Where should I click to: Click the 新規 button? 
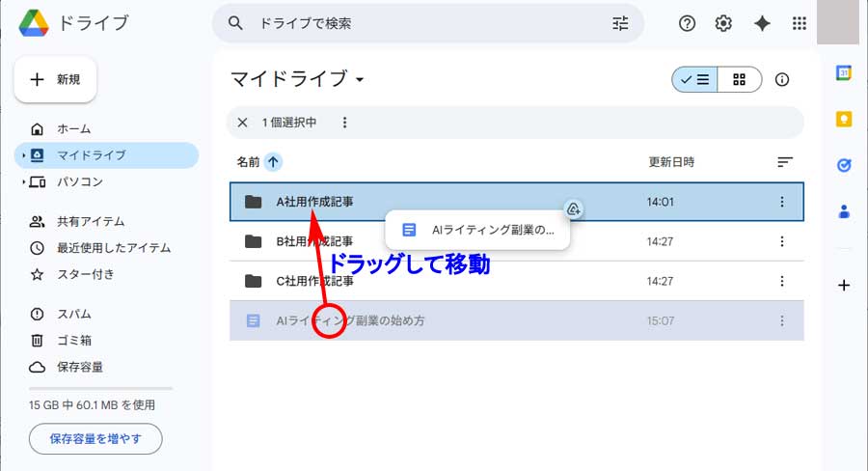[55, 79]
